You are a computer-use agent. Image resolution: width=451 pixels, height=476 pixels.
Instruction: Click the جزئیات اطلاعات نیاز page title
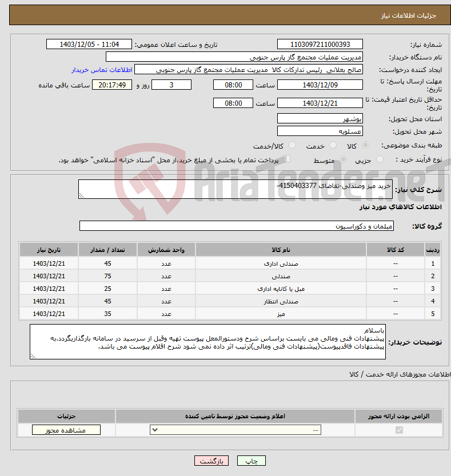409,15
